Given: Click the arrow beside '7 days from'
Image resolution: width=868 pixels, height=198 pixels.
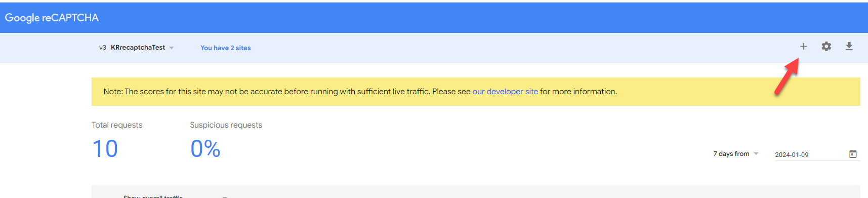Looking at the screenshot, I should [x=756, y=154].
